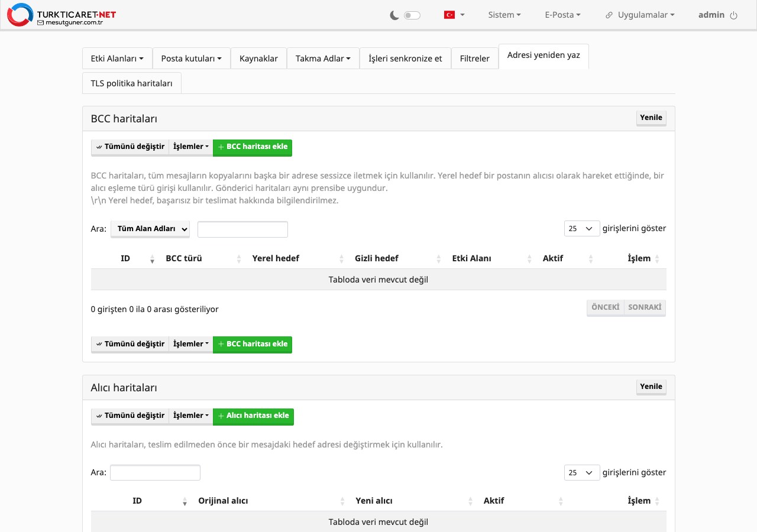Click the SONRAKİ pagination button
The width and height of the screenshot is (757, 532).
click(x=645, y=307)
